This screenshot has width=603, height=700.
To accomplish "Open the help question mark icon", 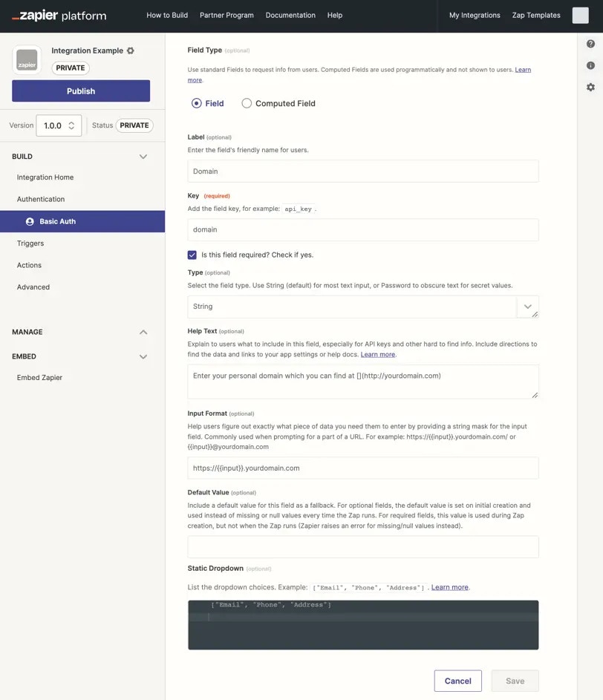I will 590,44.
